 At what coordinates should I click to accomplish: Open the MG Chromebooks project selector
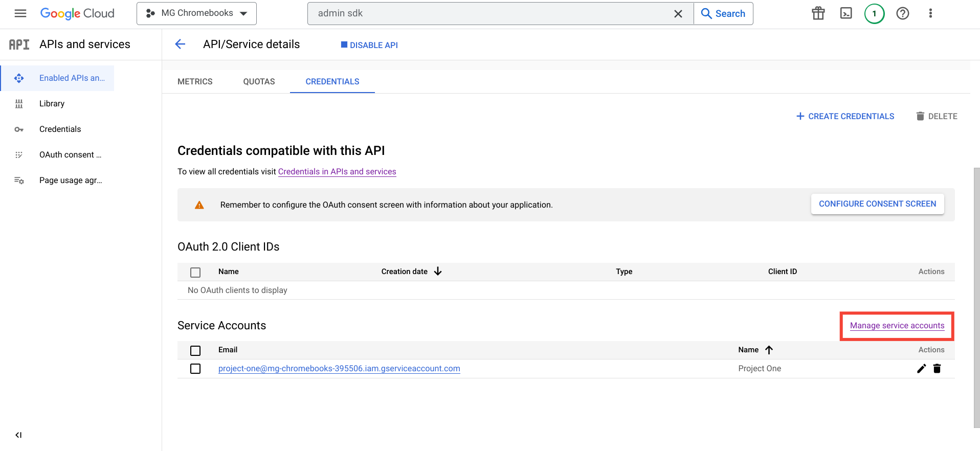[196, 13]
